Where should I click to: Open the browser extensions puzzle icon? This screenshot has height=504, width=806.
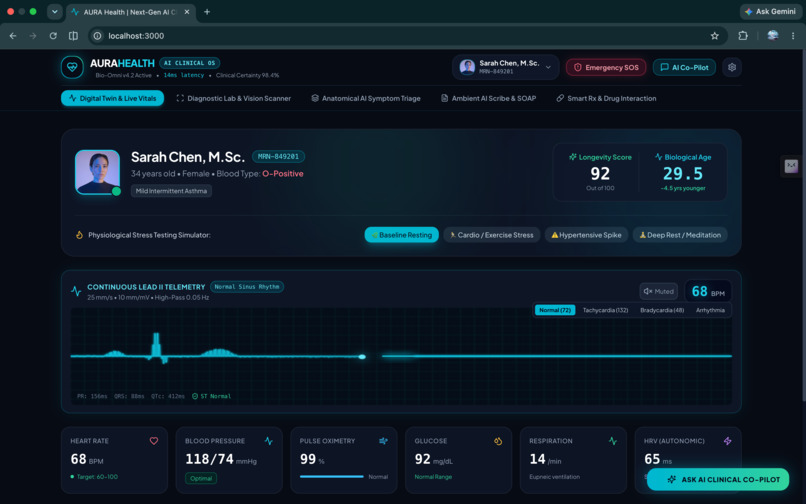743,35
